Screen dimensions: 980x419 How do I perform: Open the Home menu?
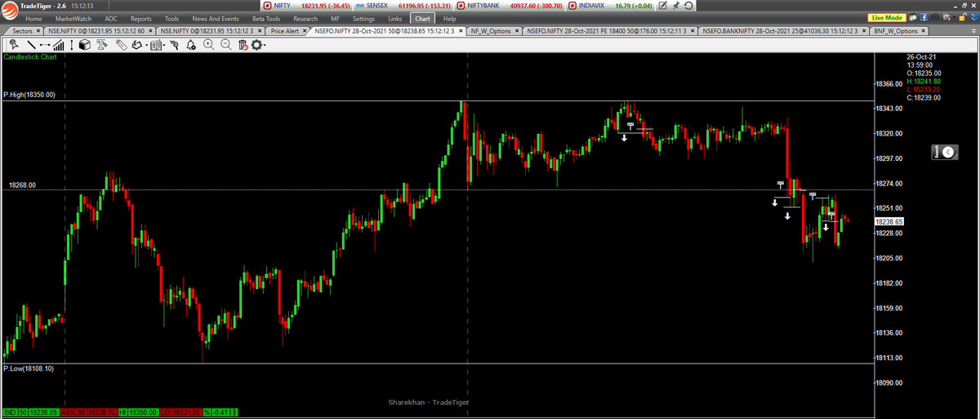click(x=33, y=18)
